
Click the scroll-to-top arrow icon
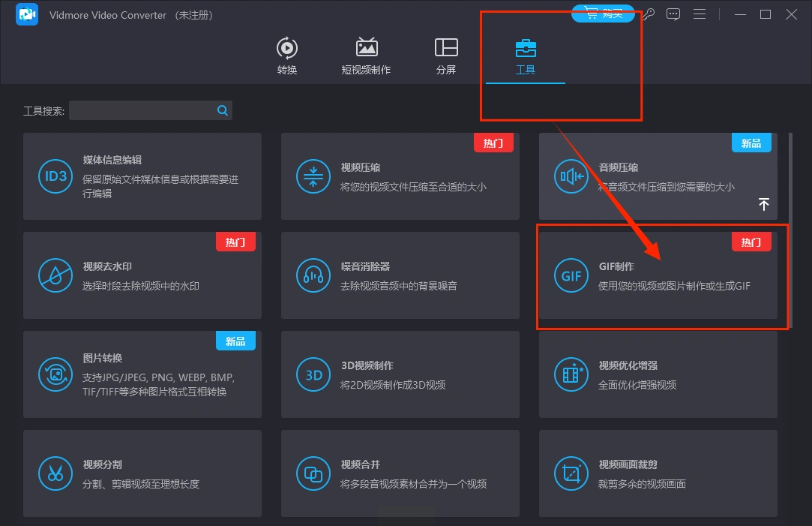(764, 204)
